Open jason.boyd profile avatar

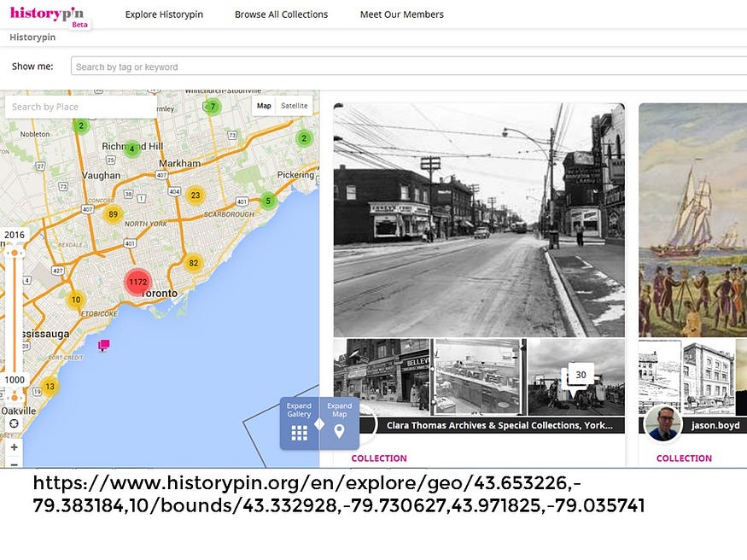click(662, 423)
